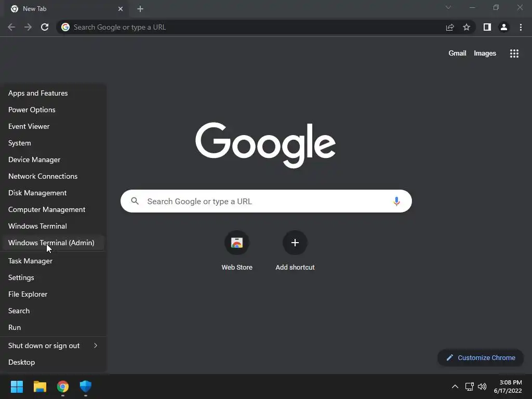
Task: Open Event Viewer
Action: click(x=54, y=126)
